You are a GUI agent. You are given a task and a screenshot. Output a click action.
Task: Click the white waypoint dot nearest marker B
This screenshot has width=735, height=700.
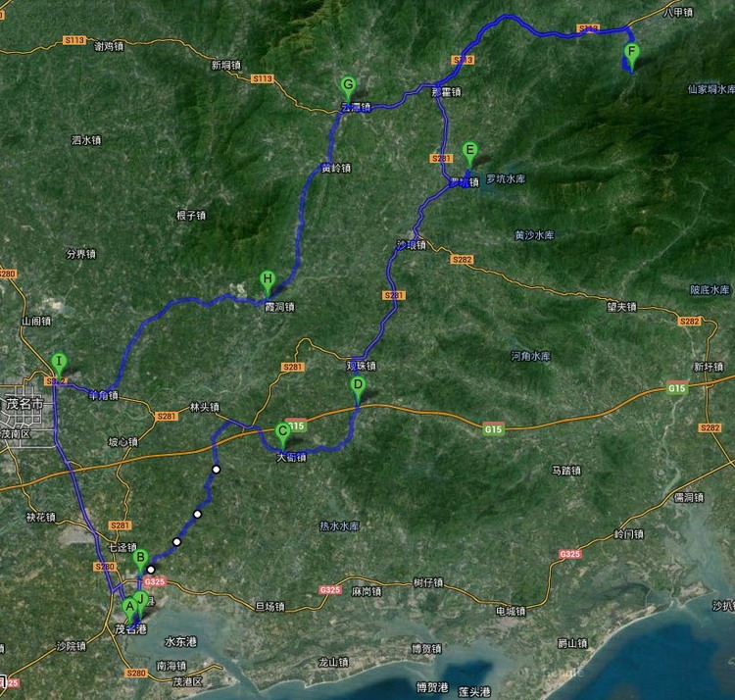click(x=151, y=569)
